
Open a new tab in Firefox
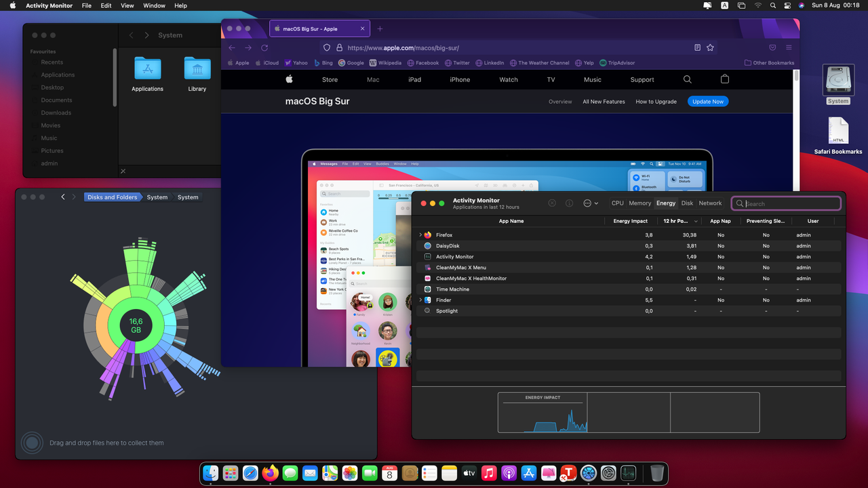coord(380,29)
